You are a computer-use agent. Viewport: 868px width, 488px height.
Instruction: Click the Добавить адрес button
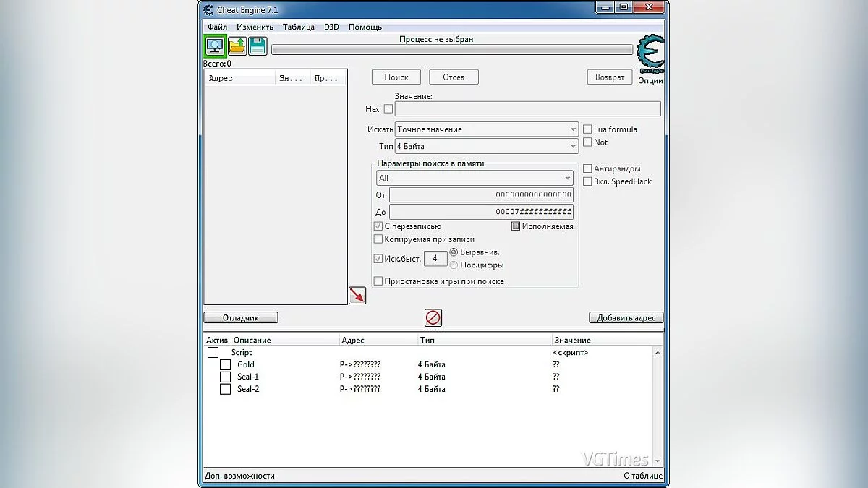click(626, 317)
